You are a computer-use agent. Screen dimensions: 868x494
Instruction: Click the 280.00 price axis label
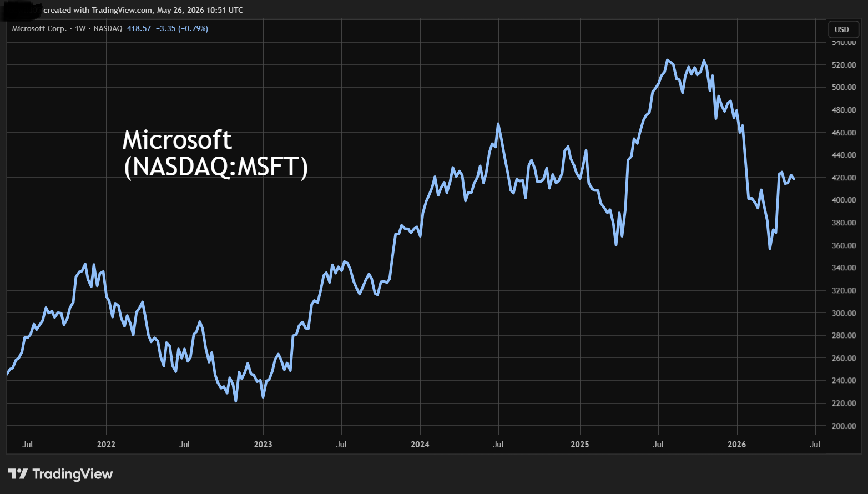coord(844,335)
